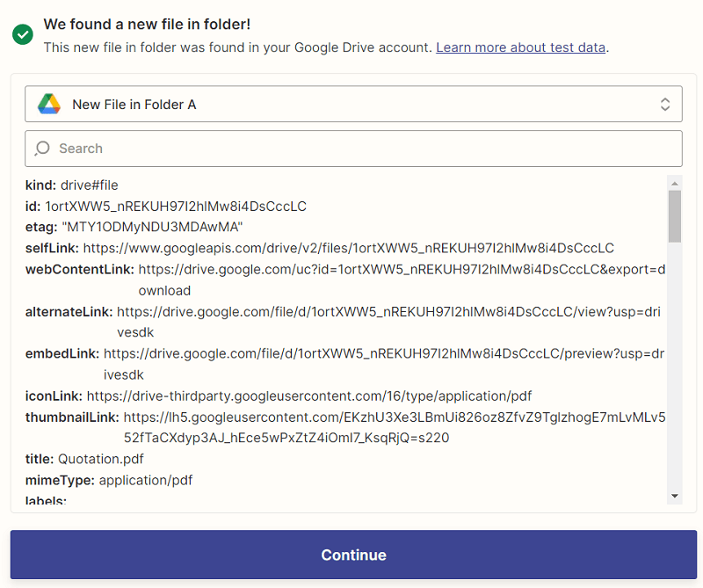
Task: Select the kind drive#file row
Action: click(x=72, y=185)
